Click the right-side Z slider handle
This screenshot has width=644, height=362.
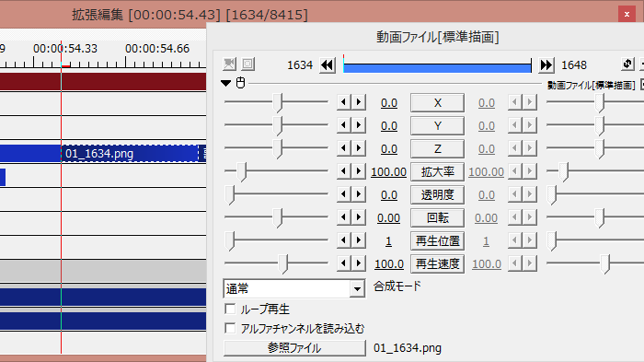pyautogui.click(x=601, y=148)
